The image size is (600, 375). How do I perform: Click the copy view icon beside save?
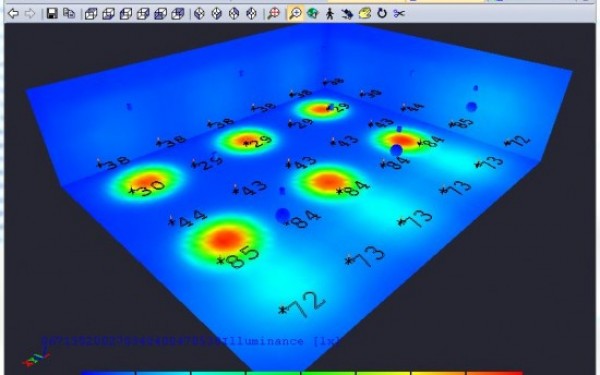[x=69, y=14]
